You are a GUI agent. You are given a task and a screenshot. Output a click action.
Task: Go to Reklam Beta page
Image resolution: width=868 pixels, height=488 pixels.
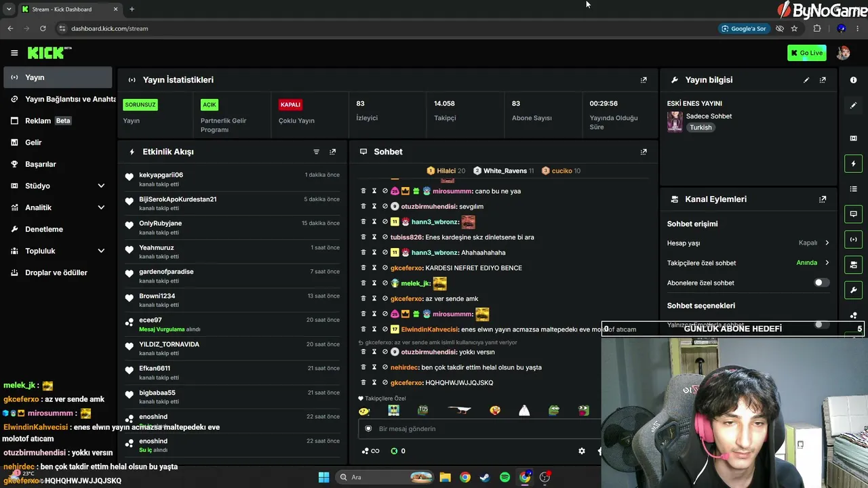[57, 121]
